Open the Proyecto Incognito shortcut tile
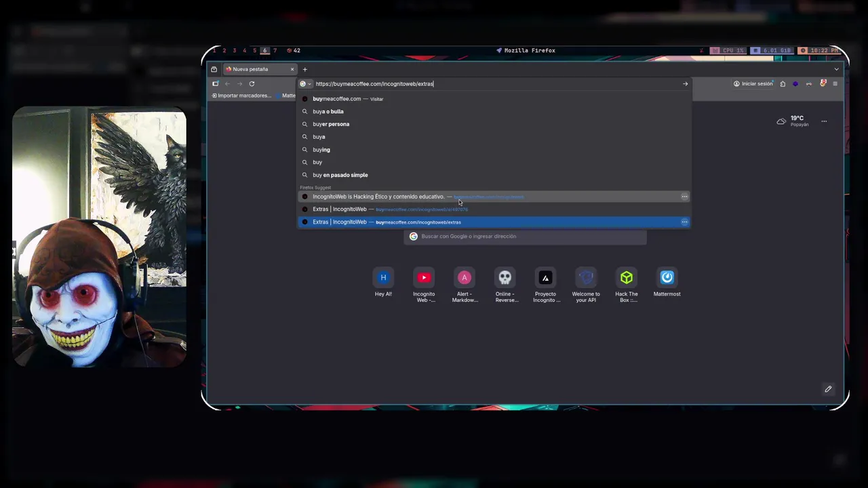The height and width of the screenshot is (488, 868). (x=545, y=285)
